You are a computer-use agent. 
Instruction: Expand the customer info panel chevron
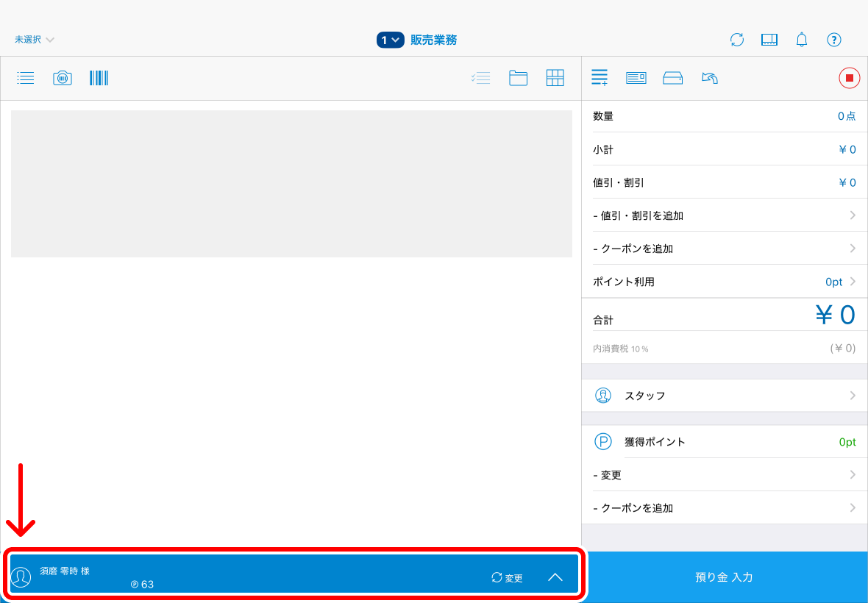point(555,577)
